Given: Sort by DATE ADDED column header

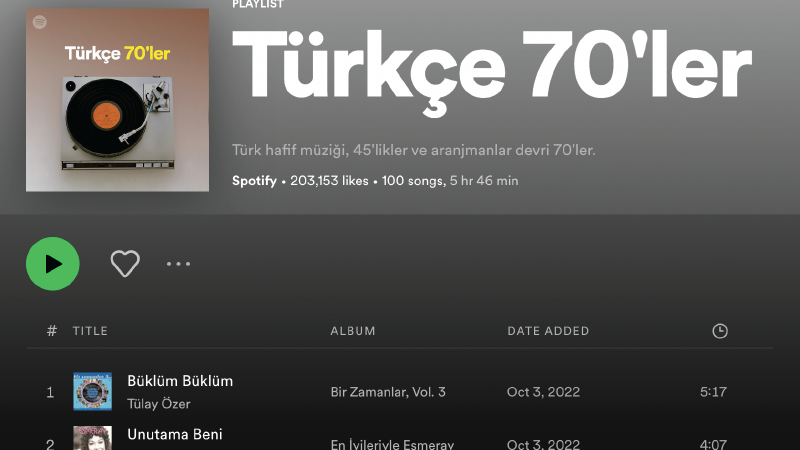Looking at the screenshot, I should point(548,331).
